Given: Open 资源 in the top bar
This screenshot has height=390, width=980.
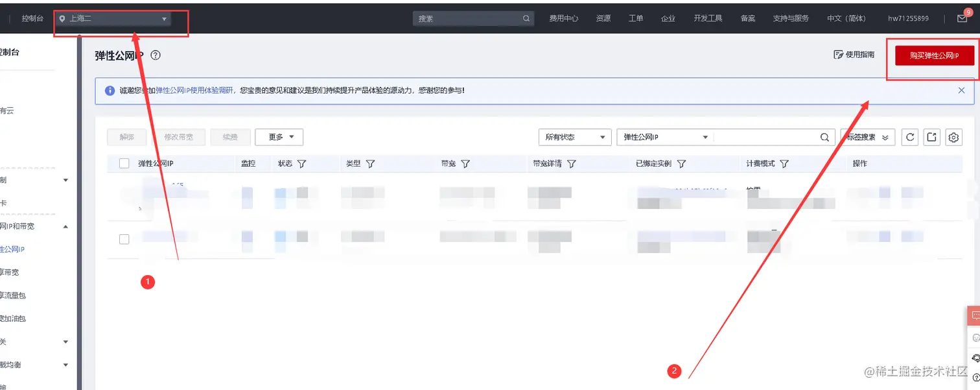Looking at the screenshot, I should coord(603,19).
